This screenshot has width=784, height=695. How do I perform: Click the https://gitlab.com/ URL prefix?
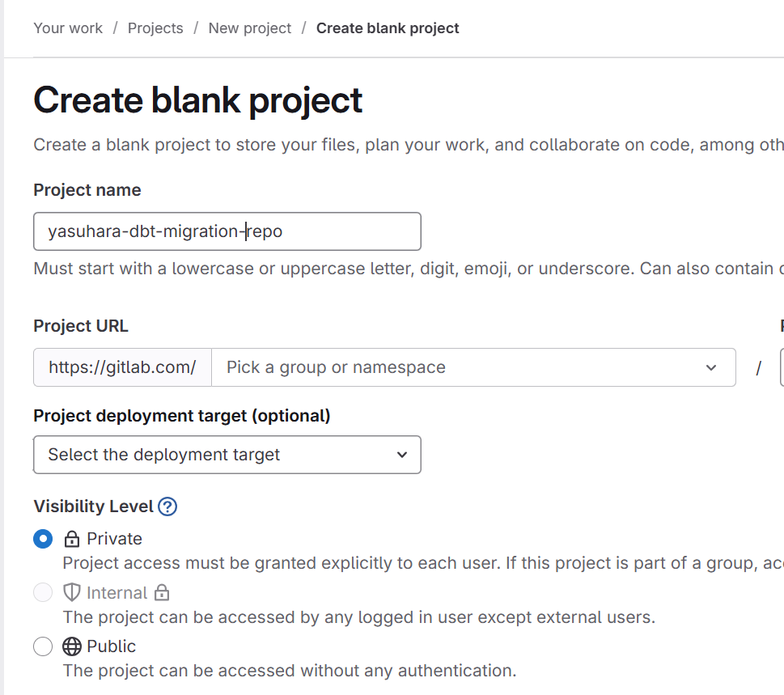coord(122,367)
